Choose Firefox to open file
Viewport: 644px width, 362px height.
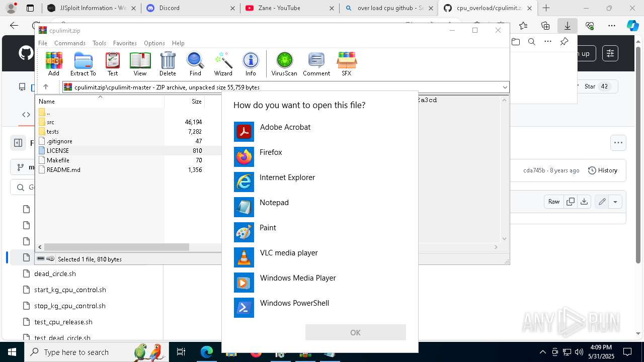pyautogui.click(x=320, y=157)
